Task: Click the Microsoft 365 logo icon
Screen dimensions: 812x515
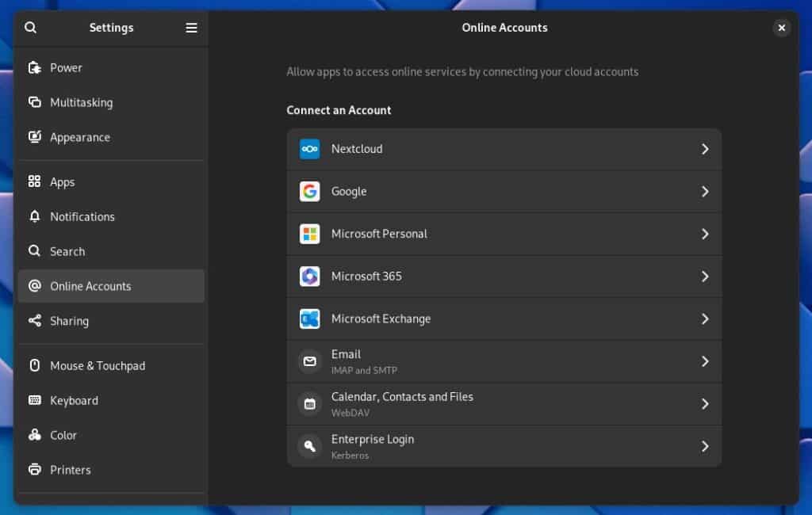Action: [x=309, y=277]
